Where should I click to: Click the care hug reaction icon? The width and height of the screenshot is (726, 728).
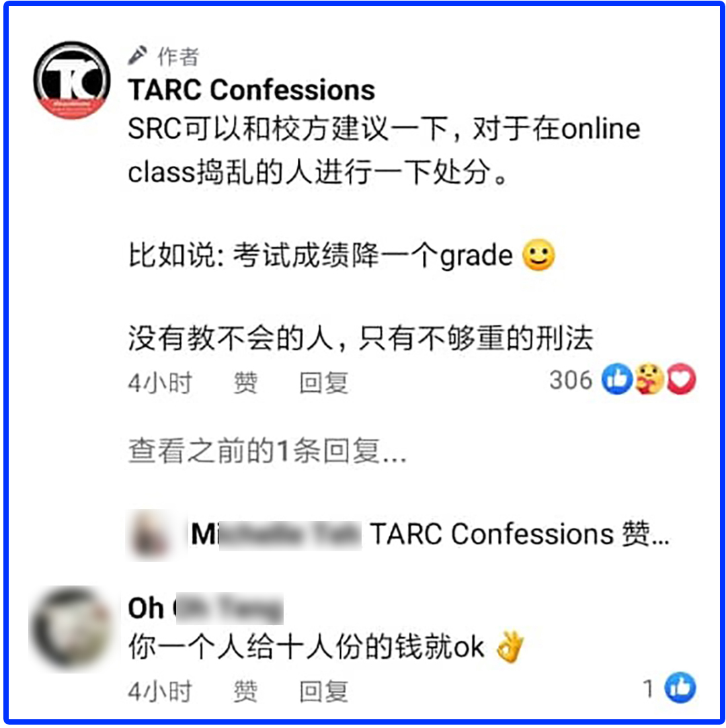click(649, 379)
